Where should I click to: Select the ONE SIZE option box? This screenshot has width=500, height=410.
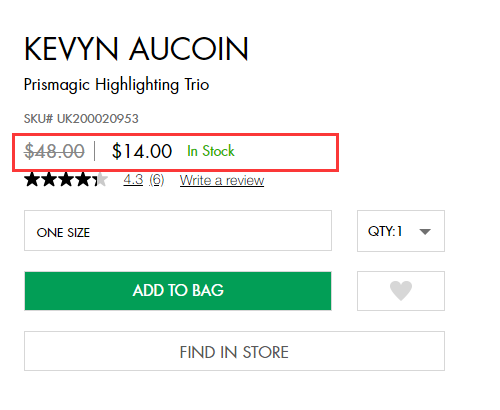(x=178, y=231)
